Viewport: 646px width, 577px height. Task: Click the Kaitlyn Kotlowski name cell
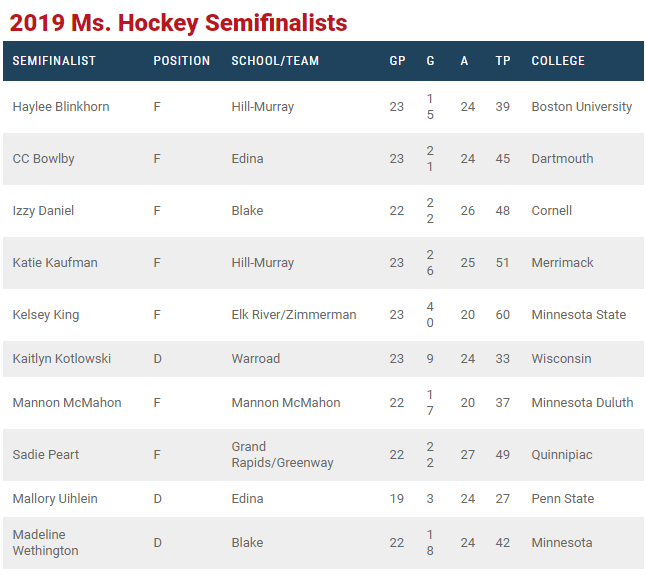(60, 359)
